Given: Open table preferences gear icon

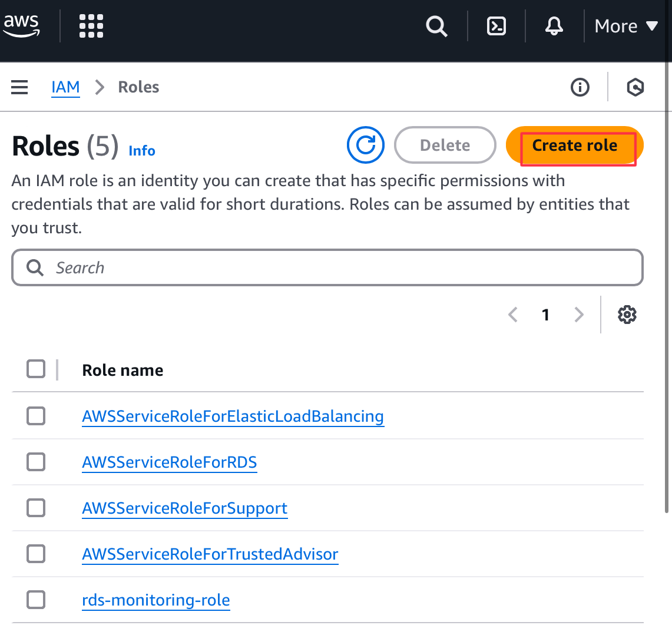Looking at the screenshot, I should [x=627, y=315].
